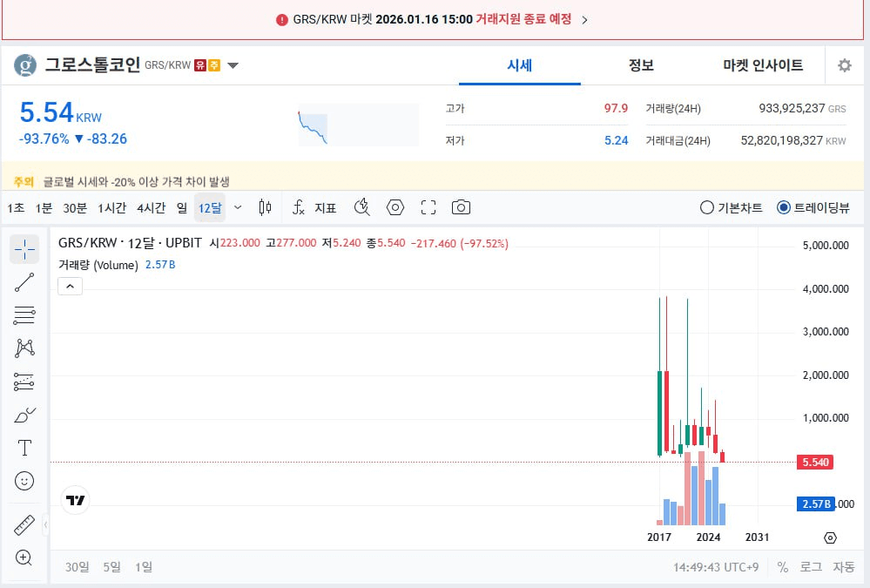Open chart settings gear icon
This screenshot has width=870, height=588.
[844, 65]
